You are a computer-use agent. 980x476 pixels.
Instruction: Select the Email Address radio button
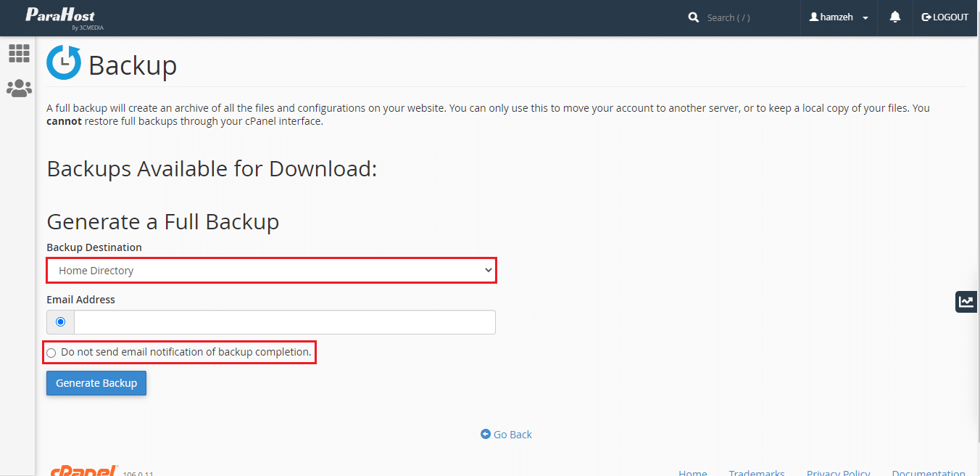point(60,322)
